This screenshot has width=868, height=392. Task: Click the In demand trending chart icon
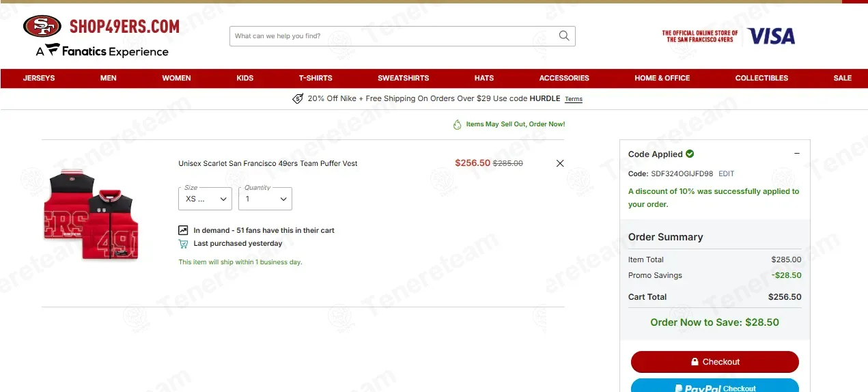183,230
